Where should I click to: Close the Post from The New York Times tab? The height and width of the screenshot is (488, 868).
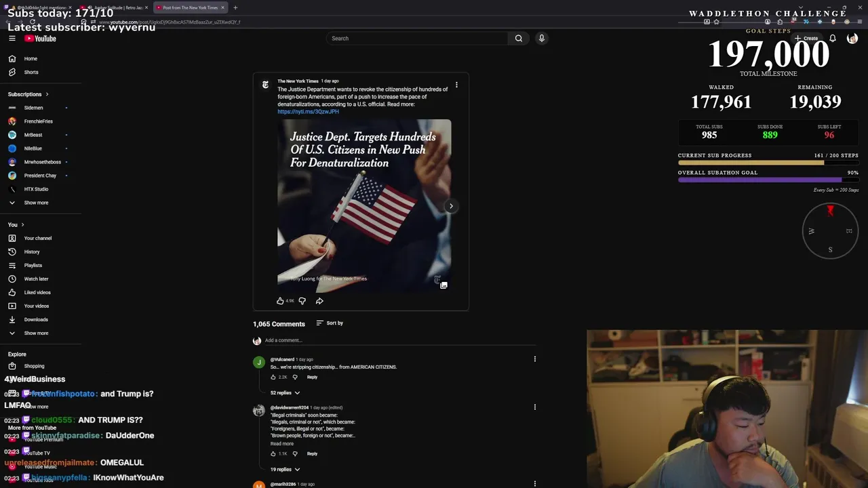222,7
